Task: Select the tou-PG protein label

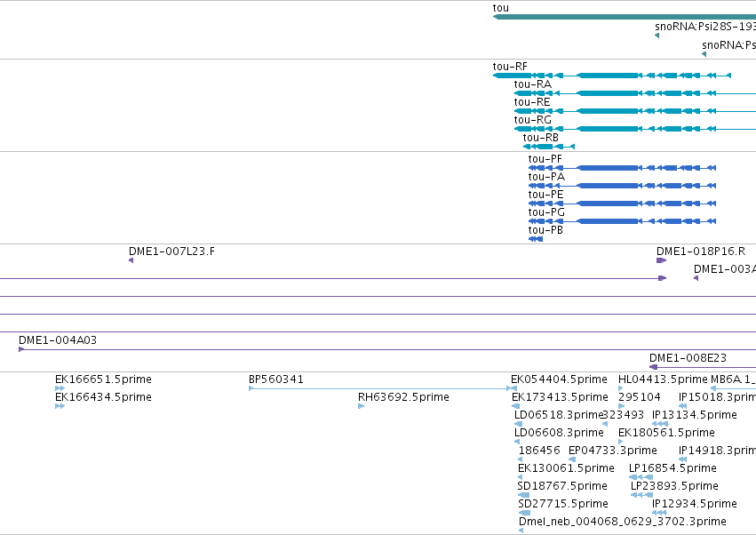Action: [546, 212]
